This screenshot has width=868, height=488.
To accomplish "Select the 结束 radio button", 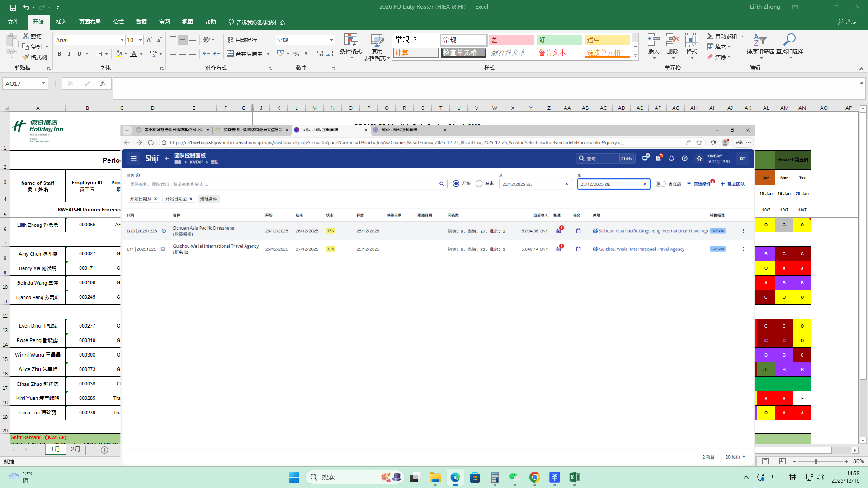I will [479, 184].
